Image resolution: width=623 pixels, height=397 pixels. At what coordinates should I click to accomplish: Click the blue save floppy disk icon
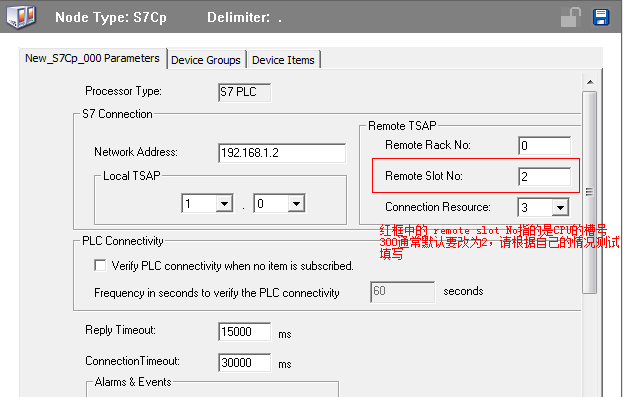point(601,17)
